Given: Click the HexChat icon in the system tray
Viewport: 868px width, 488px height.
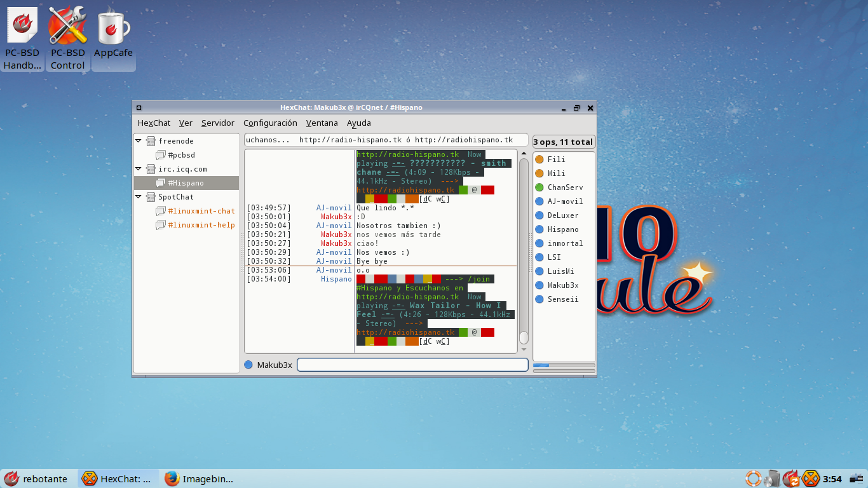Looking at the screenshot, I should pyautogui.click(x=810, y=478).
